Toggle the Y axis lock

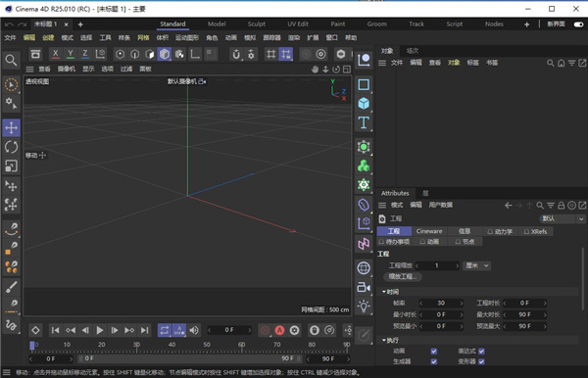coord(71,54)
